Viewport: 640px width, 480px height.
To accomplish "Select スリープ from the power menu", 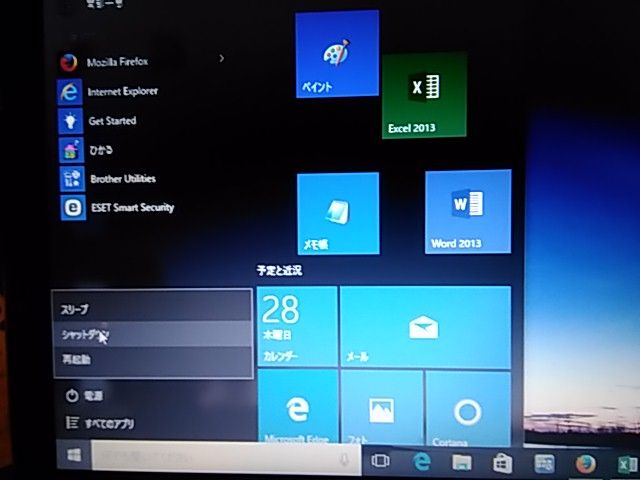I will 152,307.
